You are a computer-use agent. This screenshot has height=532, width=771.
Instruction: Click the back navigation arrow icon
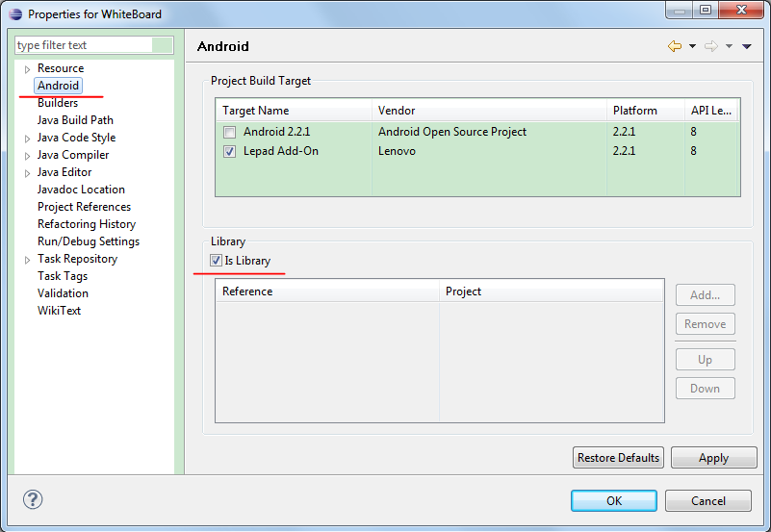(x=675, y=46)
